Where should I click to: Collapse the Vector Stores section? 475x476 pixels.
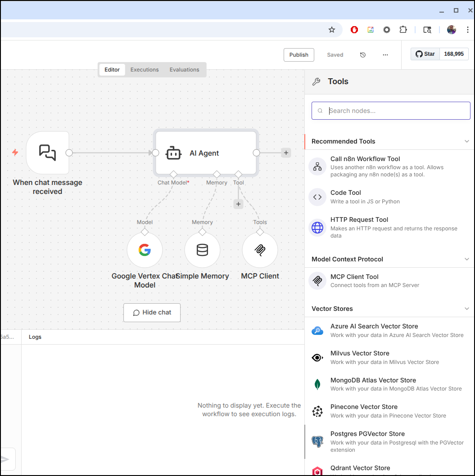(x=466, y=309)
